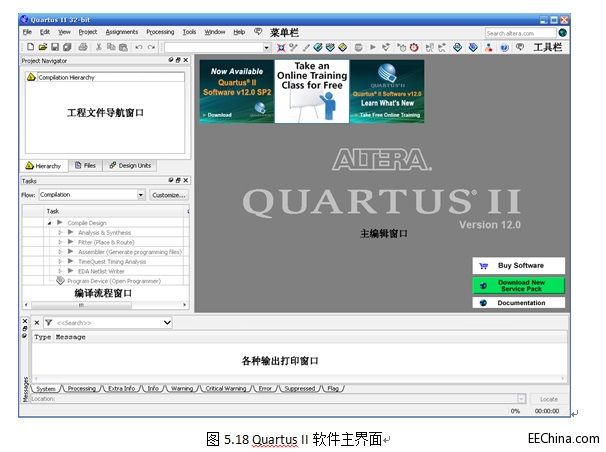The image size is (606, 452).
Task: Click the blue Help globe toolbar icon
Action: [x=504, y=48]
